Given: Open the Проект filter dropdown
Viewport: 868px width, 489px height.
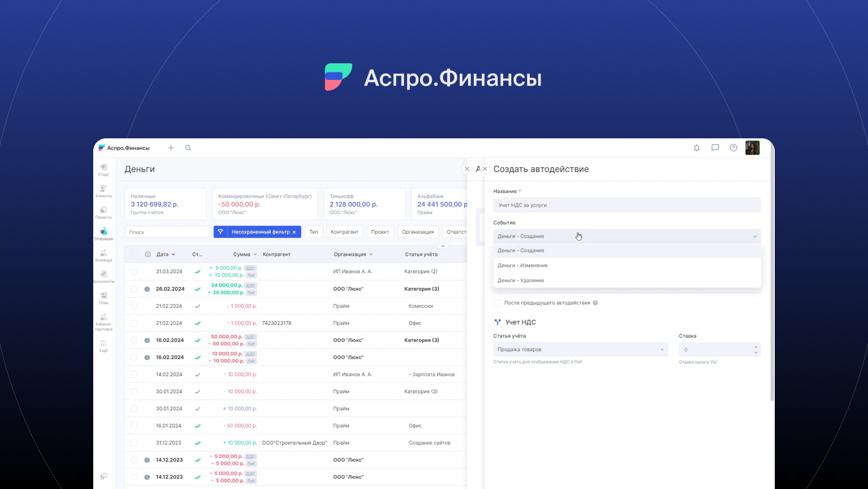Looking at the screenshot, I should click(x=380, y=232).
